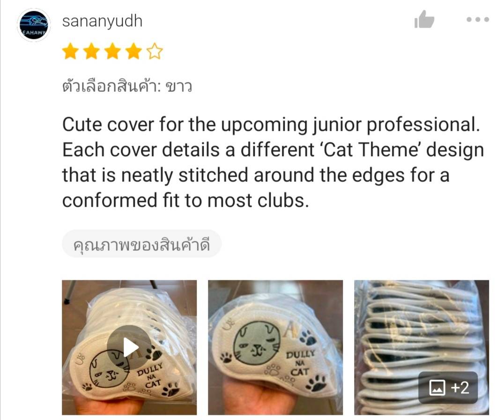Click the 'conformed fit to most clubs' line

[185, 200]
